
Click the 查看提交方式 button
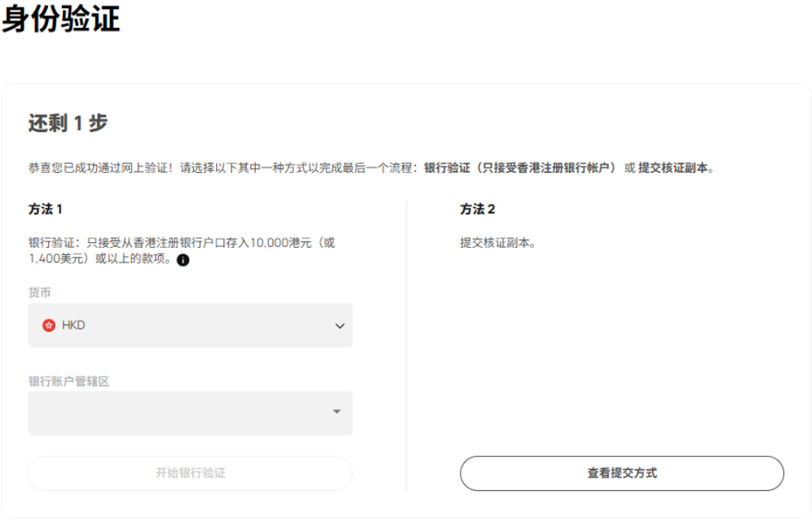[621, 473]
